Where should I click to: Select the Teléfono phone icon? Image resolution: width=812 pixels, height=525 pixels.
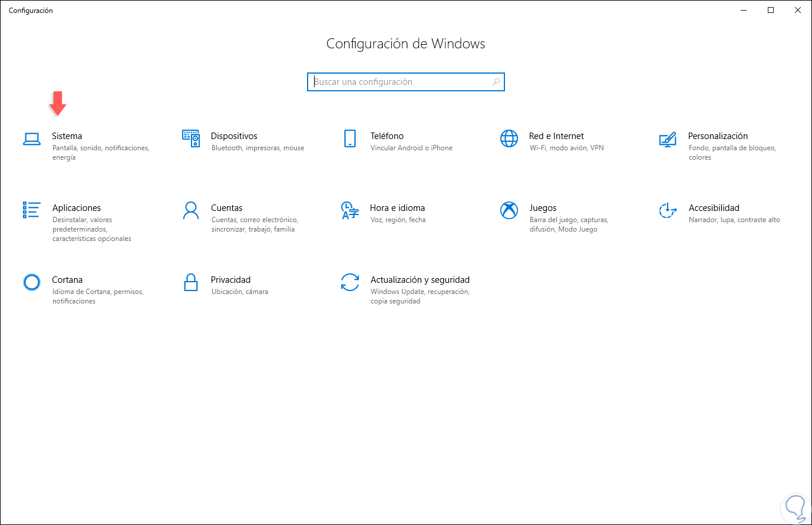pyautogui.click(x=350, y=138)
